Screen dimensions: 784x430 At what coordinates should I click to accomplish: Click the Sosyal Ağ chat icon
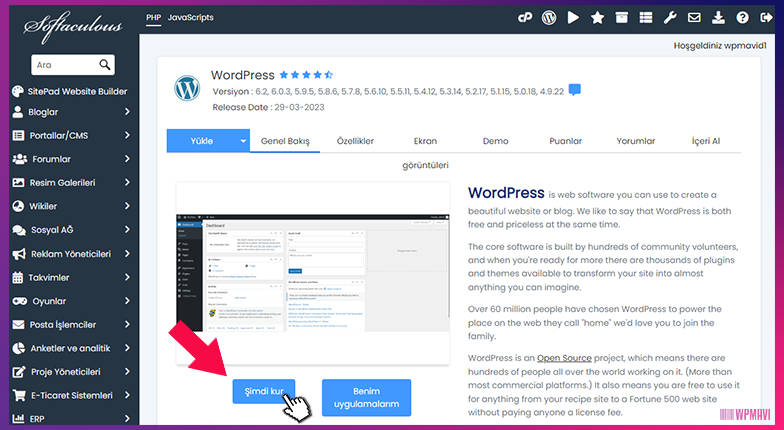point(19,230)
